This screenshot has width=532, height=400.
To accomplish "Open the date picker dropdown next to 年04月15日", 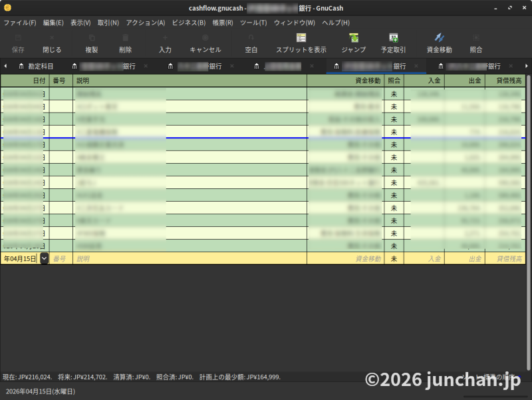I will pyautogui.click(x=44, y=258).
